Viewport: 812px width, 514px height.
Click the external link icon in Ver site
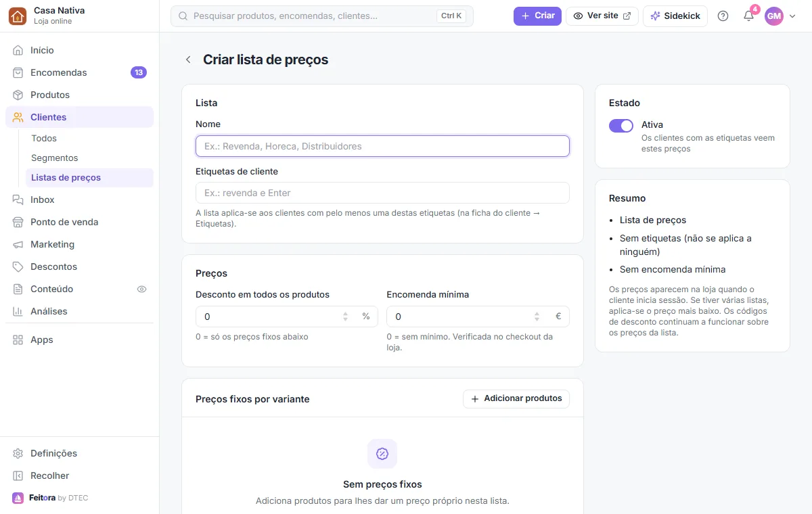627,16
